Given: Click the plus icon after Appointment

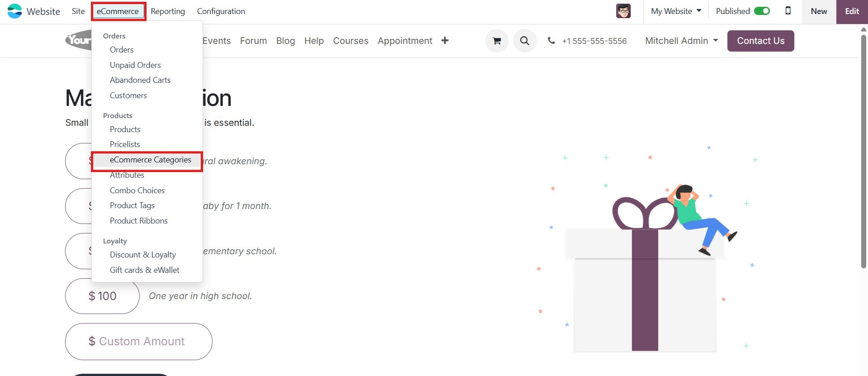Looking at the screenshot, I should point(445,41).
